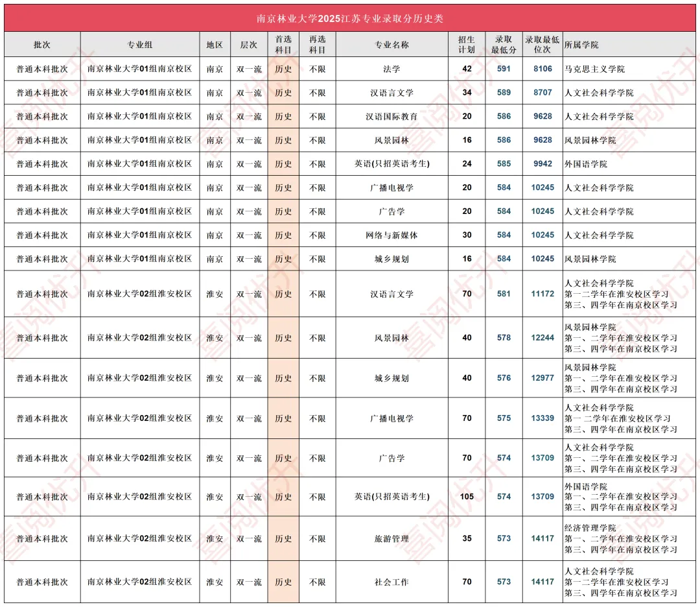Click the 录取最低分 column header
The image size is (700, 607).
tap(504, 45)
